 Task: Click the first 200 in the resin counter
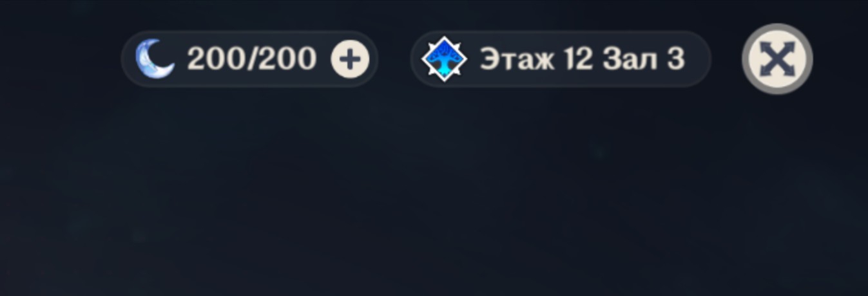[x=214, y=59]
